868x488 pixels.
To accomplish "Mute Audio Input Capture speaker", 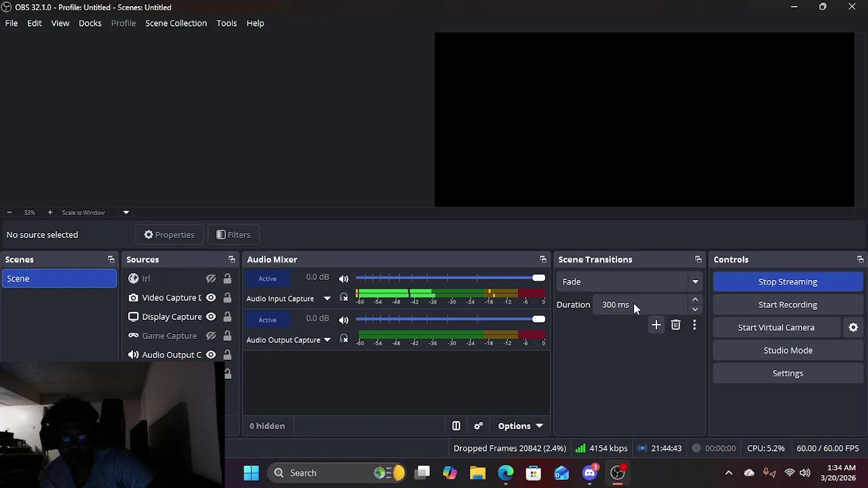I will coord(344,279).
